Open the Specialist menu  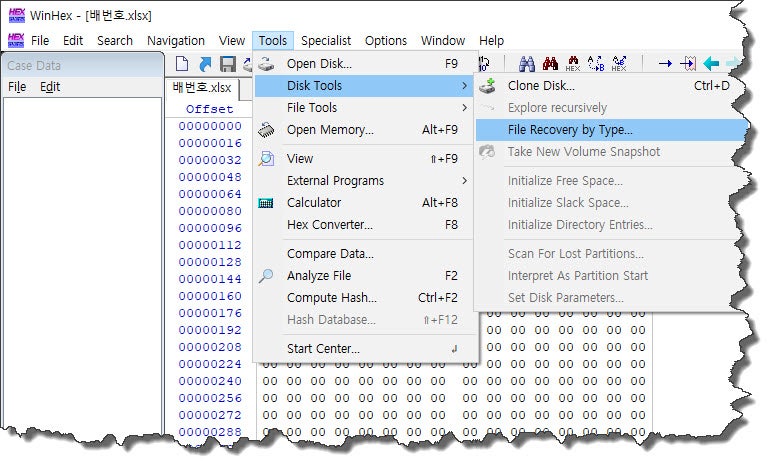click(x=326, y=41)
